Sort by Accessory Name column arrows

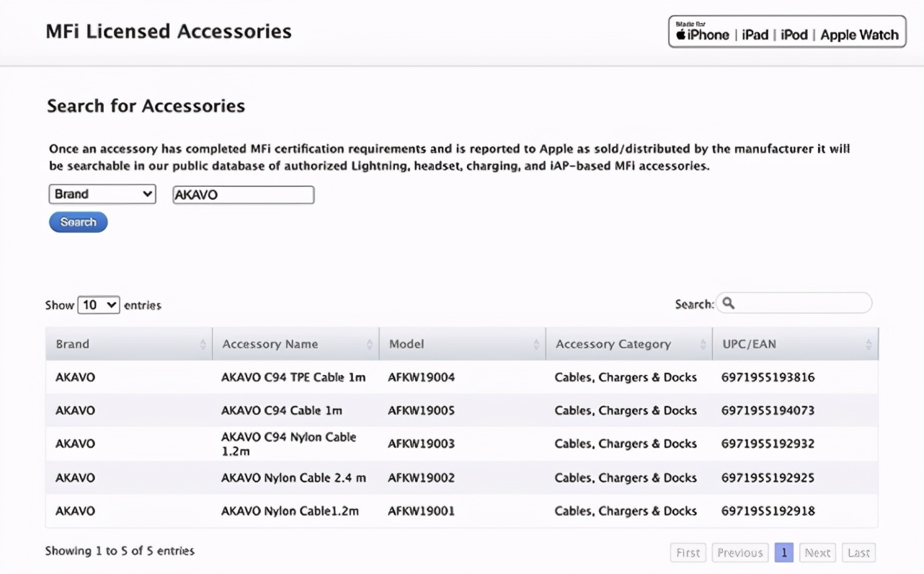370,345
